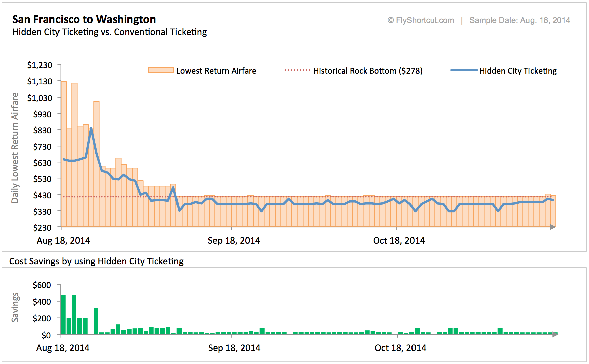Click the '$730' y-axis label
The height and width of the screenshot is (364, 589).
tap(42, 147)
